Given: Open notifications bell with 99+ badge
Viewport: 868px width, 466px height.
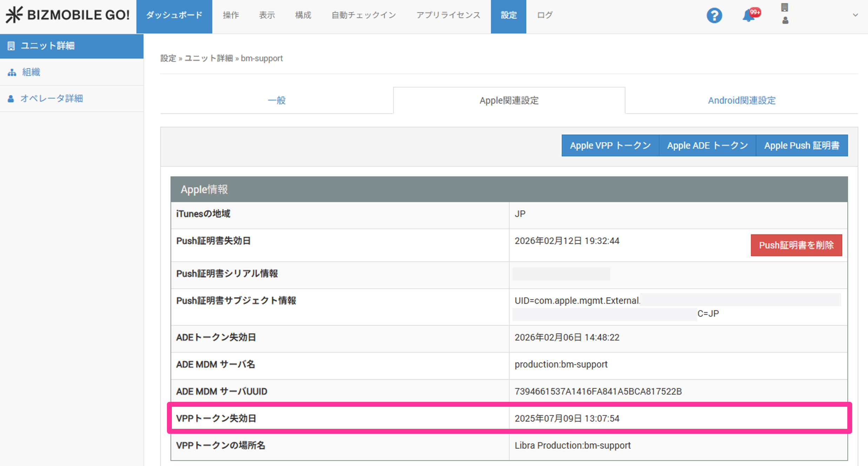Looking at the screenshot, I should pos(749,15).
